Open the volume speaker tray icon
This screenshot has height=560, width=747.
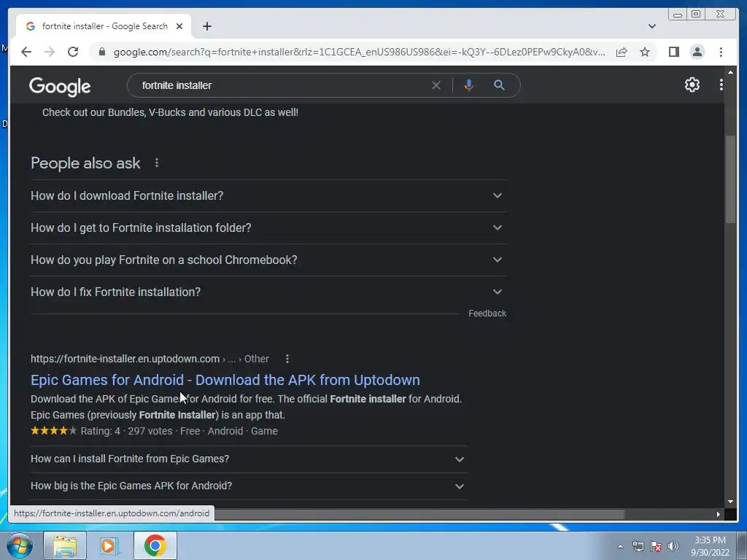(673, 546)
